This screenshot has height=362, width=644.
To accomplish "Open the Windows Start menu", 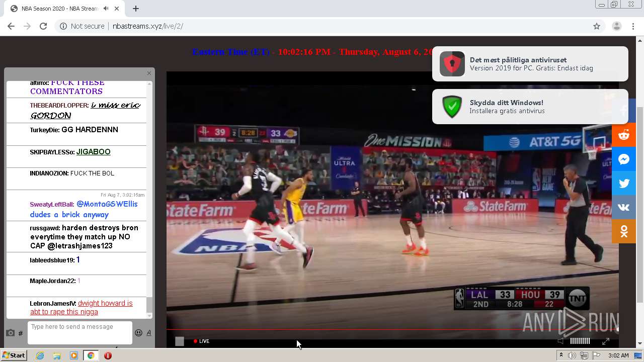I will (x=14, y=355).
